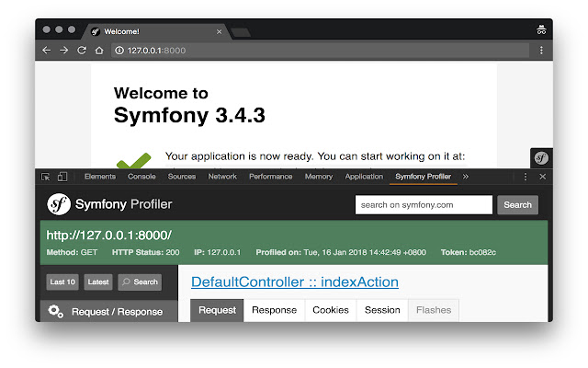
Task: Open the home page via house icon
Action: pos(99,51)
